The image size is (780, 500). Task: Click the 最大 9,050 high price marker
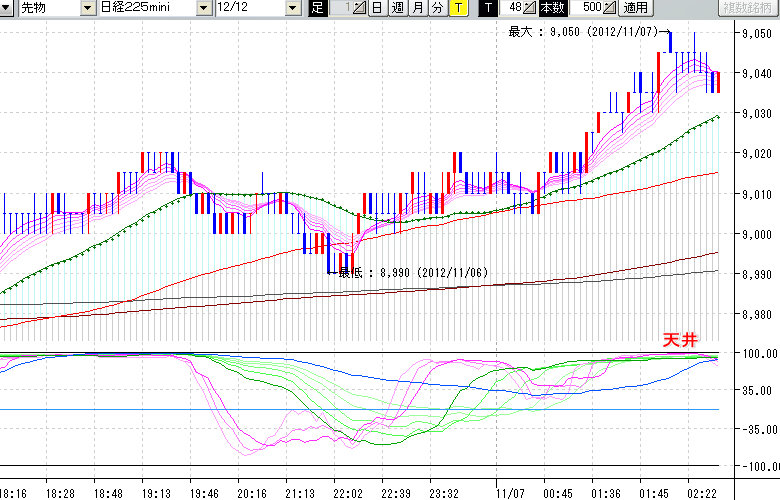pos(585,31)
